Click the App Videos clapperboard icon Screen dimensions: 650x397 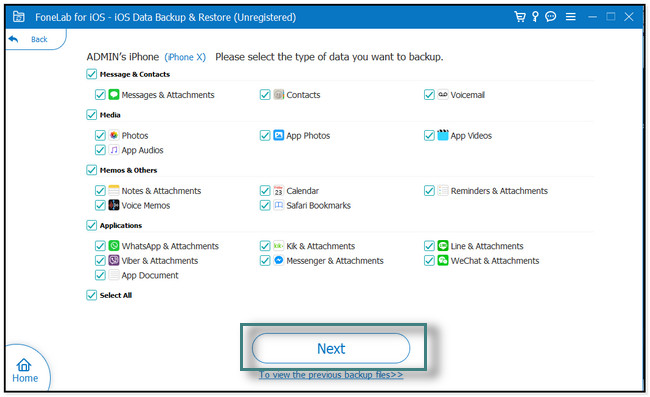pos(443,135)
